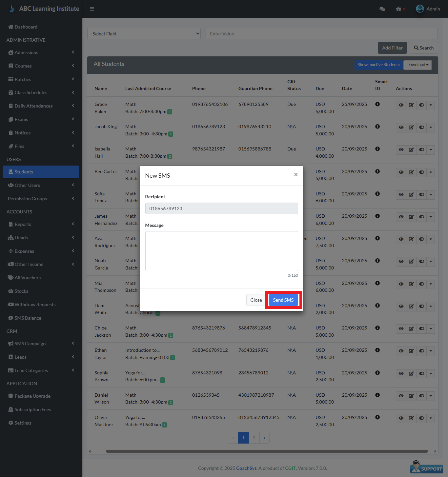Toggle active status for Olivia Martinez
This screenshot has width=448, height=477.
(421, 418)
